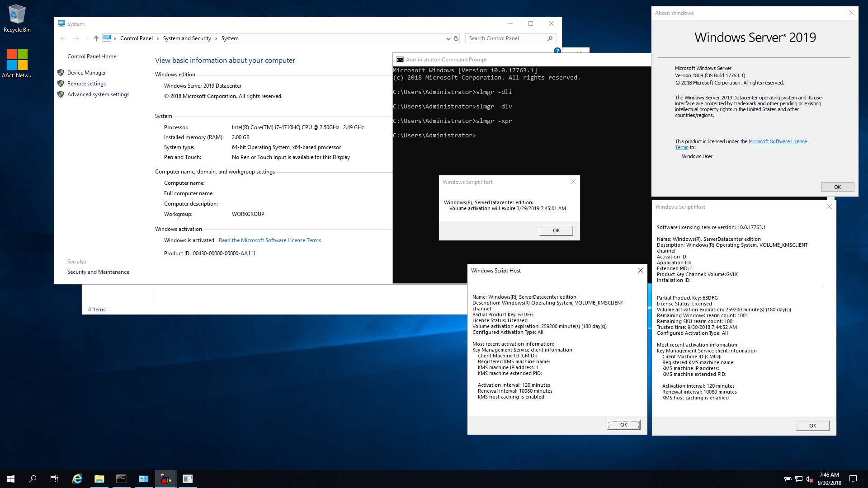Switch to the About Windows taskbar button
The width and height of the screenshot is (868, 488).
pyautogui.click(x=188, y=479)
